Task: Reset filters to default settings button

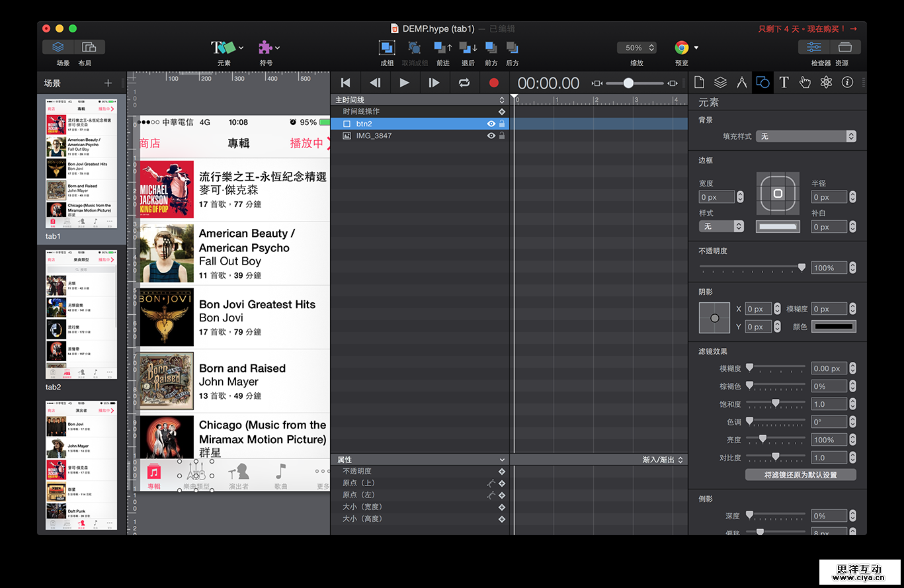Action: point(800,475)
